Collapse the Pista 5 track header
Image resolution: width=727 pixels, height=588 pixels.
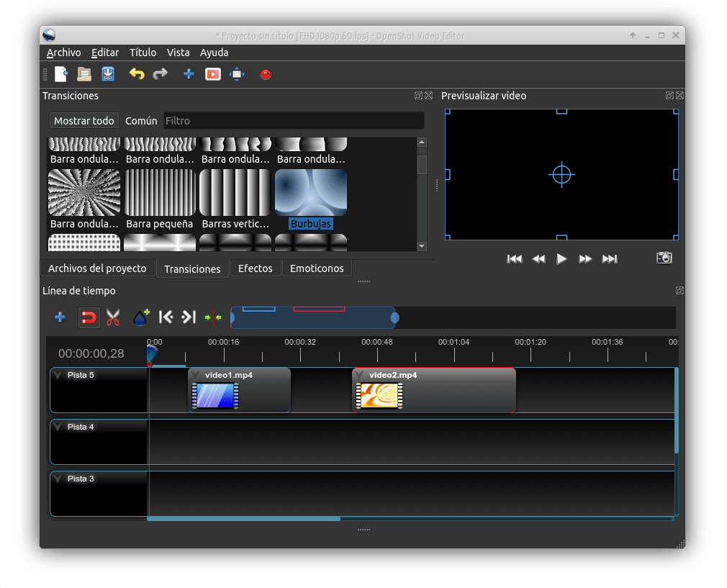coord(57,374)
